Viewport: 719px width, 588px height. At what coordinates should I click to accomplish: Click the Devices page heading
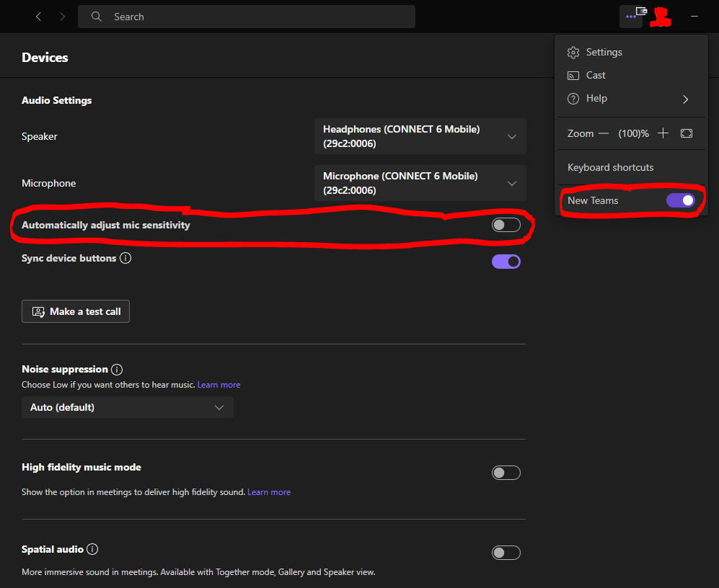pyautogui.click(x=45, y=58)
